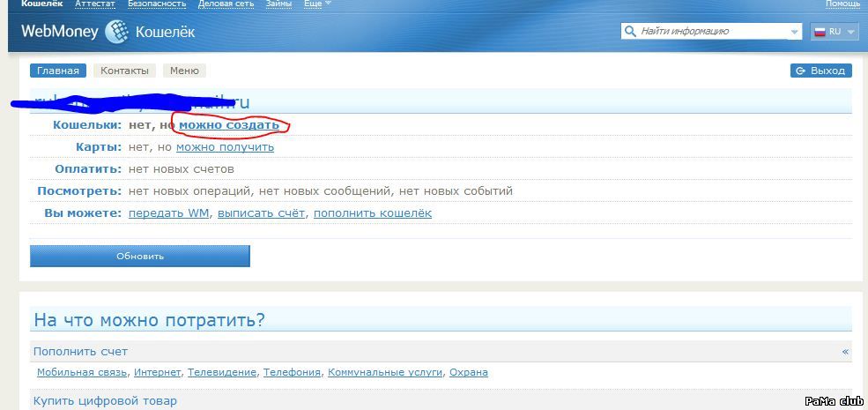Click the пополнить кошелёк link
The image size is (868, 410).
[373, 213]
